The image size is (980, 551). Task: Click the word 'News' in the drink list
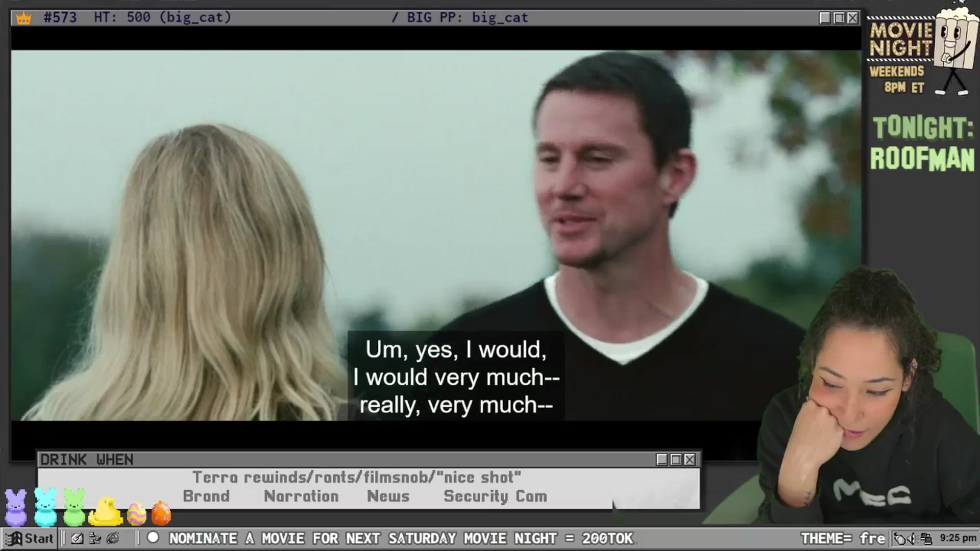click(388, 496)
